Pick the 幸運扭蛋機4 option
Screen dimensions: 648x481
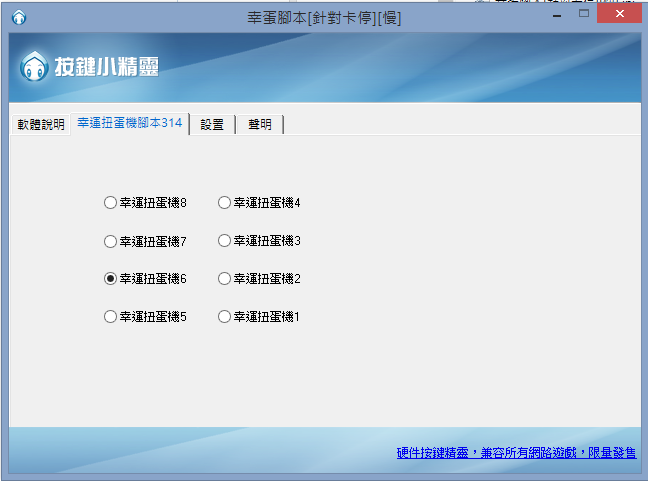coord(224,203)
